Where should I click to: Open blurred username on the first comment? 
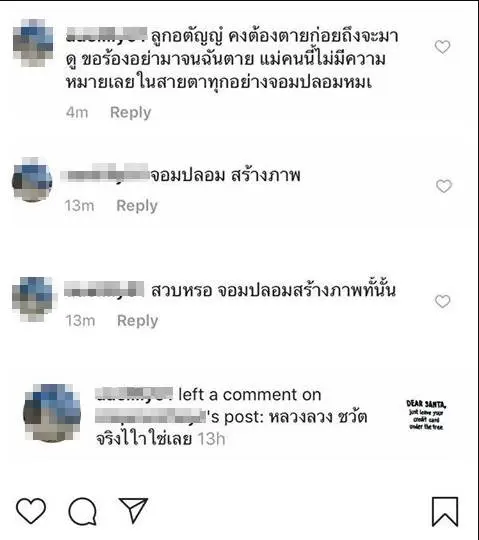point(106,35)
